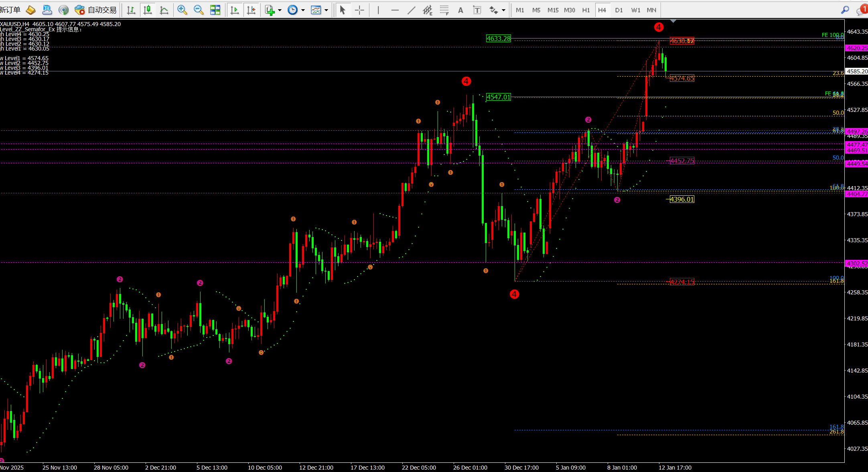Switch to the M15 timeframe

coord(553,10)
